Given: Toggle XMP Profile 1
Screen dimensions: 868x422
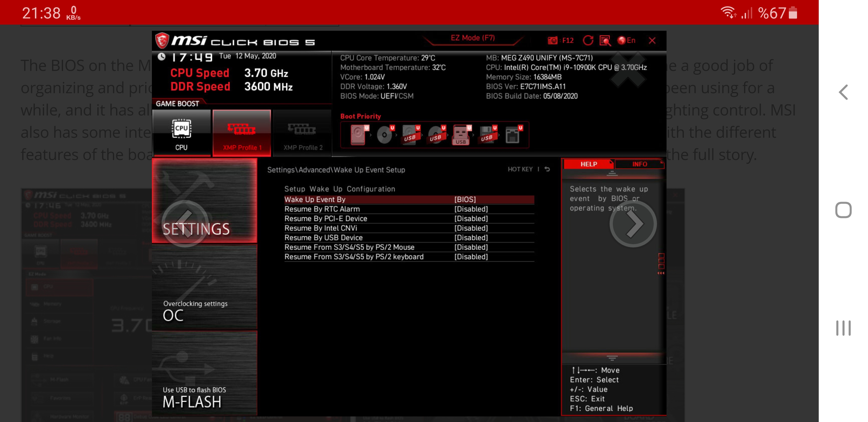Looking at the screenshot, I should [242, 133].
